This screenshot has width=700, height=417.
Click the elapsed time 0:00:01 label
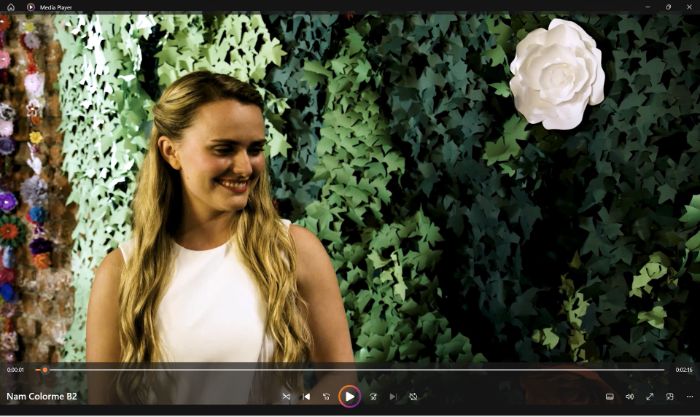[x=15, y=370]
